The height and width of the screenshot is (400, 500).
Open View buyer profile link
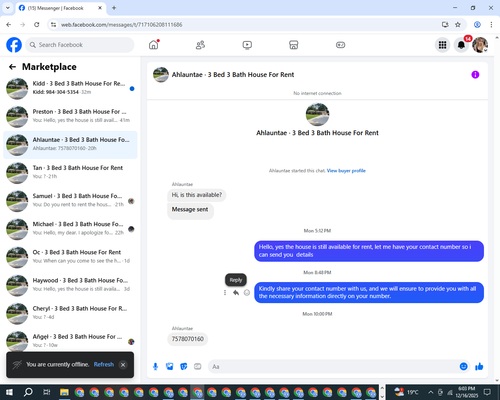tap(346, 171)
